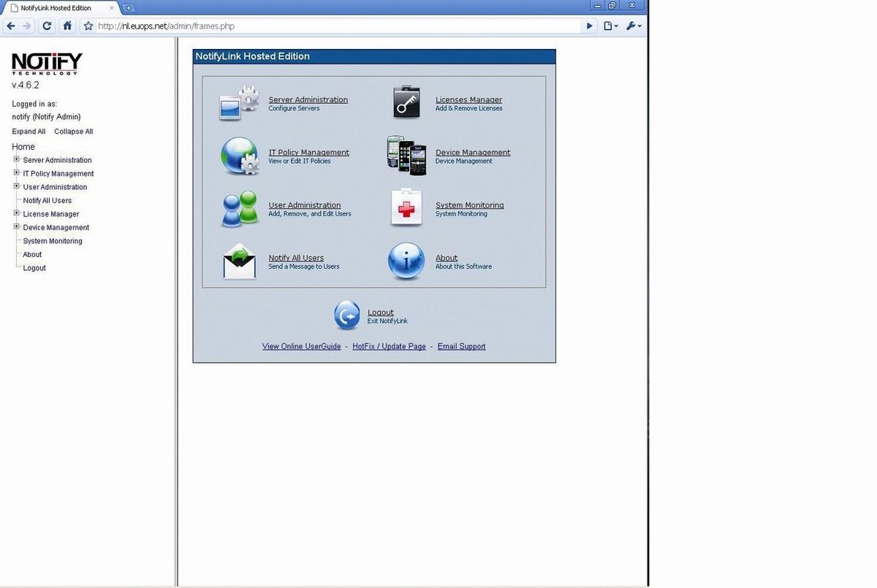Open the IT Policy Management main panel link
877x588 pixels.
coord(309,153)
